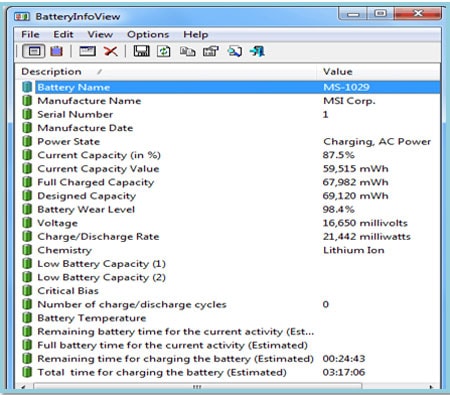
Task: Click the MSI Corp. value
Action: 349,101
